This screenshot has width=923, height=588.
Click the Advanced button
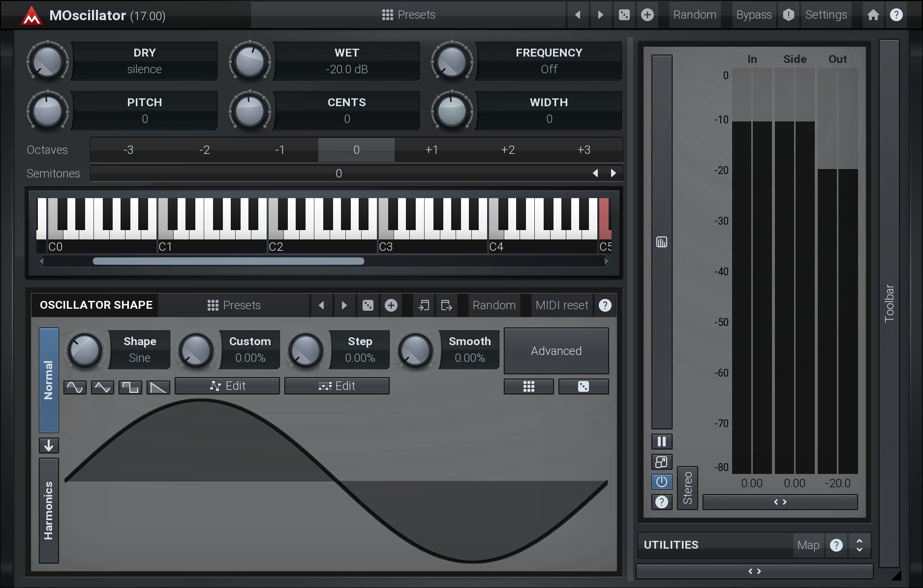[x=556, y=351]
